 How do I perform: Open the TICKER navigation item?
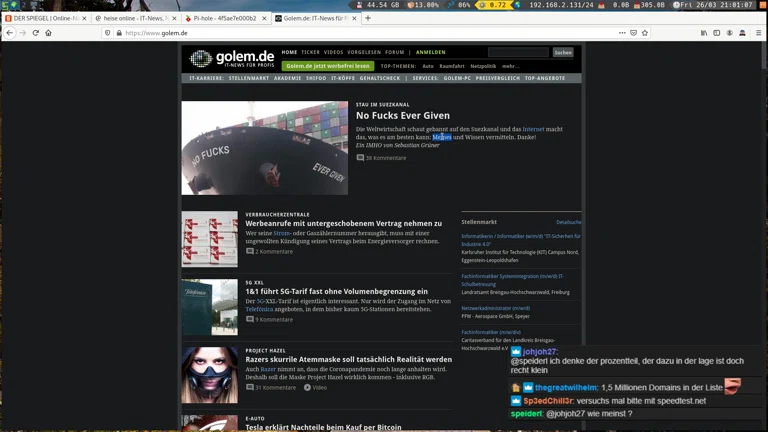pyautogui.click(x=310, y=52)
